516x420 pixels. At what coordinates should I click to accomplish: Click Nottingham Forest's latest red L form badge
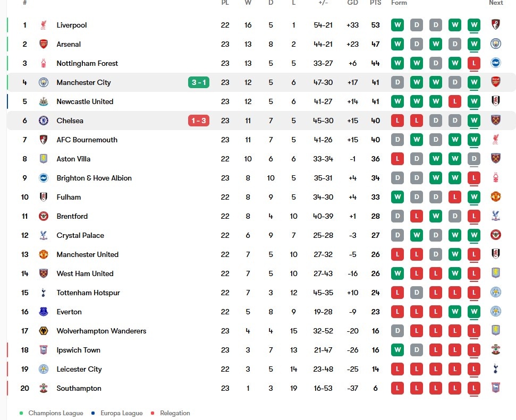[474, 63]
